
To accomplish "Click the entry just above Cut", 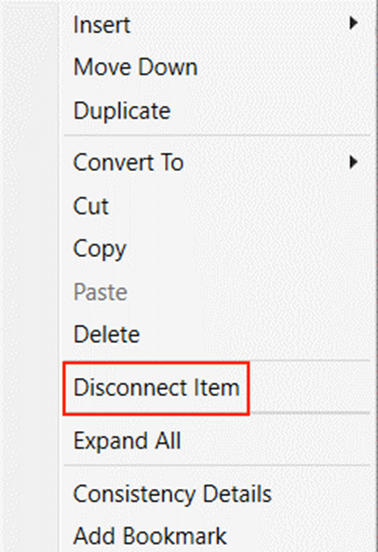I will click(x=128, y=162).
